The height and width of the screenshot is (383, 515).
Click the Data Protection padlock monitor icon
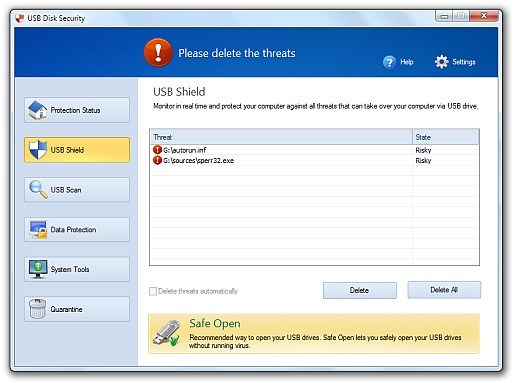pos(38,230)
